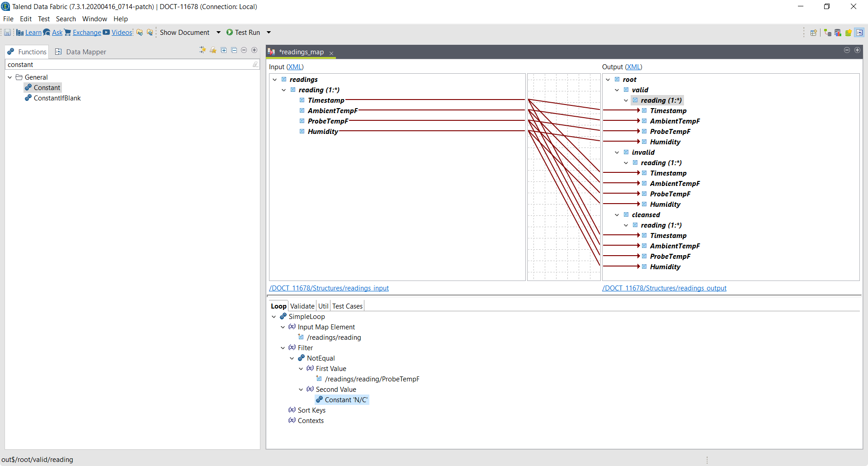Click the Save icon in the toolbar
This screenshot has width=868, height=466.
pos(8,33)
